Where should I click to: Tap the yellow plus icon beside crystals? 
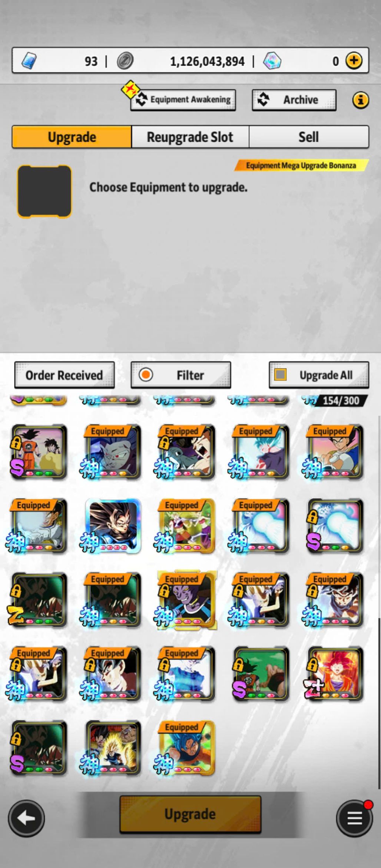[354, 60]
